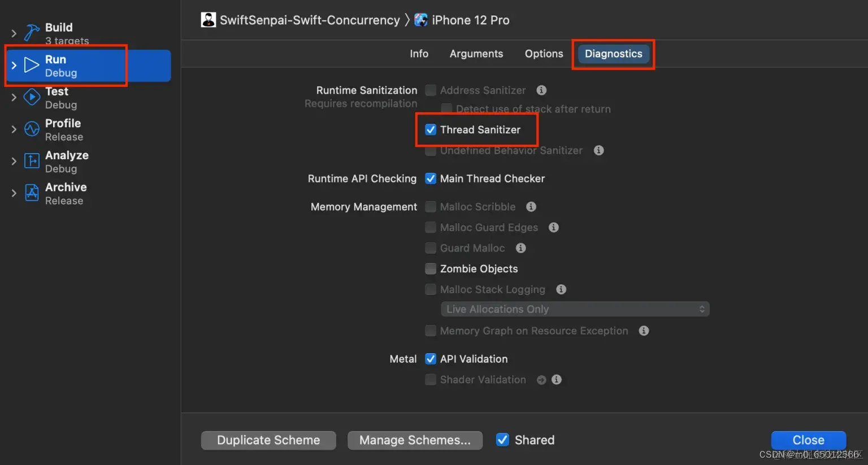The width and height of the screenshot is (868, 465).
Task: Expand the Test action disclosure arrow
Action: [14, 97]
